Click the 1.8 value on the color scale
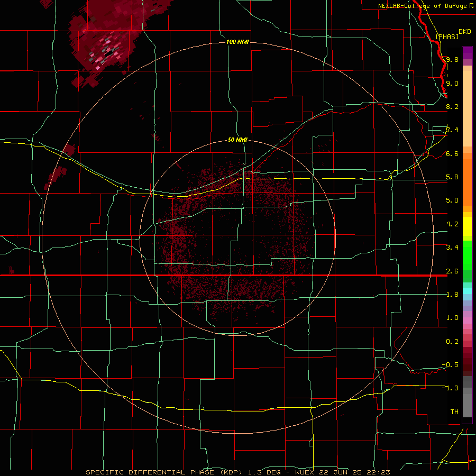The image size is (476, 476). (452, 294)
